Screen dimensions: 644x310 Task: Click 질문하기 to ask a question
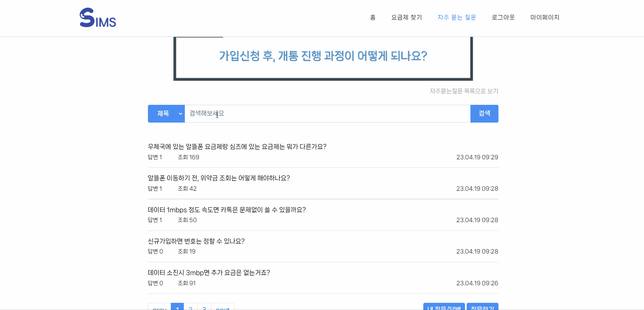(483, 308)
